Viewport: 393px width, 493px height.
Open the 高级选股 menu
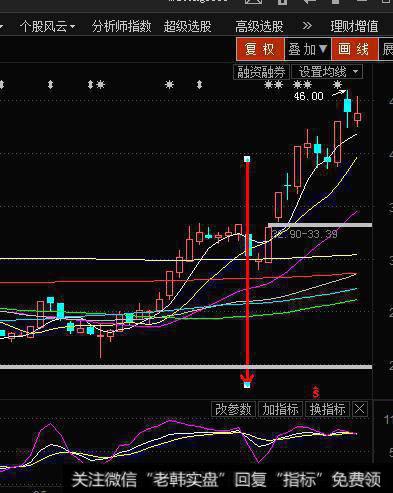pos(259,26)
